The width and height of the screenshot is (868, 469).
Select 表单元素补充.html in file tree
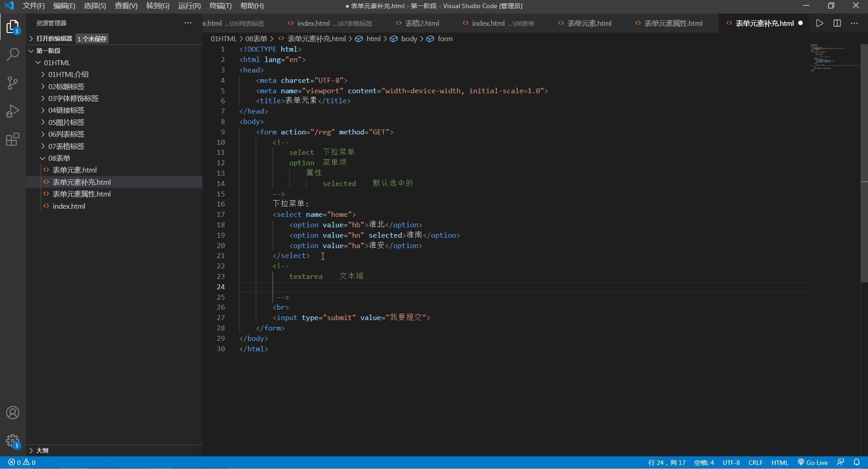click(x=114, y=182)
